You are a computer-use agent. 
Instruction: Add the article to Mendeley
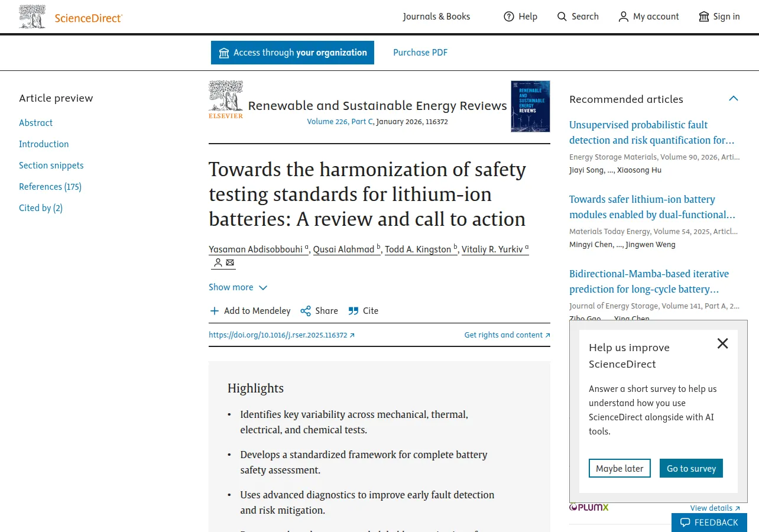[250, 311]
